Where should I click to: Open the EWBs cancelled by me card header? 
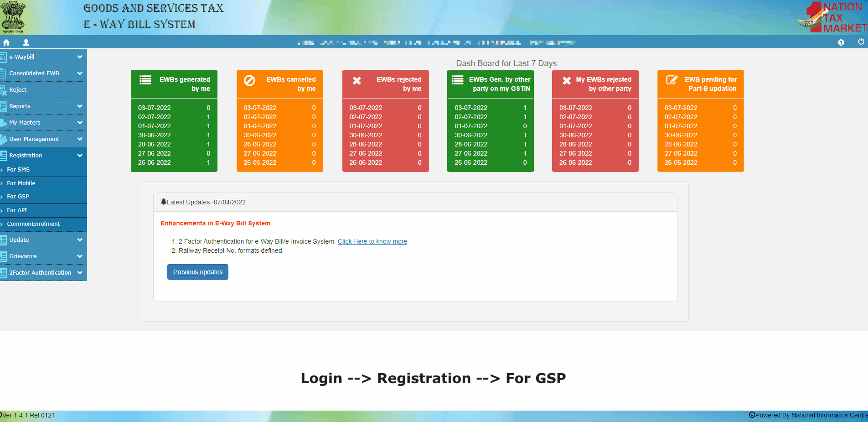click(x=280, y=84)
